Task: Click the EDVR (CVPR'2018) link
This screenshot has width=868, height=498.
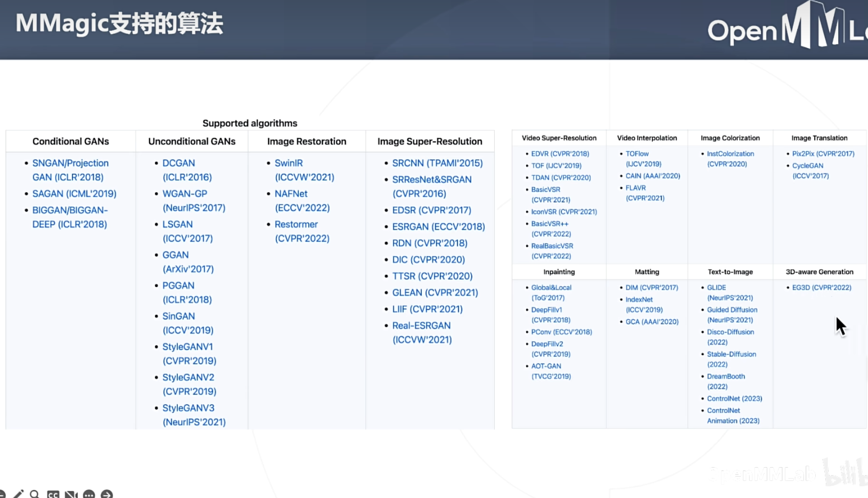Action: click(x=560, y=153)
